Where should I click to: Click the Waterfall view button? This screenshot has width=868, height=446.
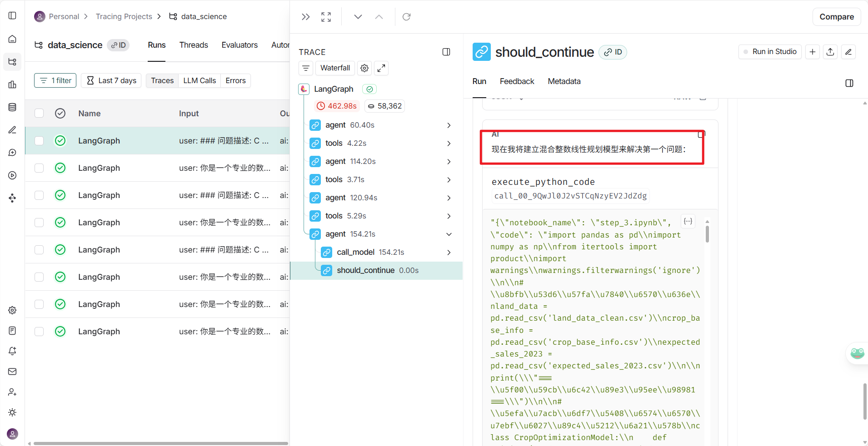[x=335, y=68]
